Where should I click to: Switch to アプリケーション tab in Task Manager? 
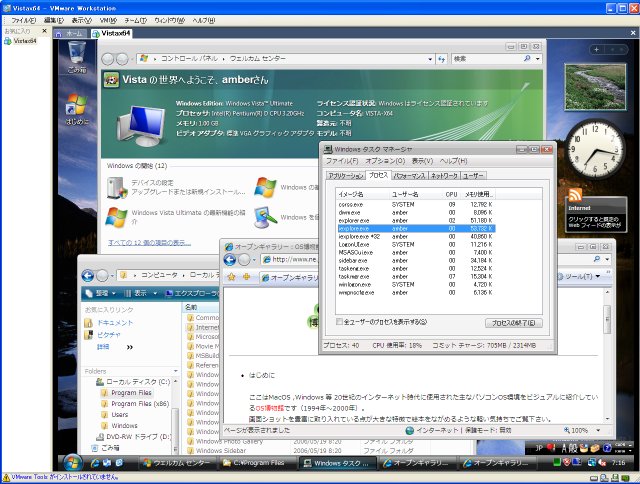346,175
